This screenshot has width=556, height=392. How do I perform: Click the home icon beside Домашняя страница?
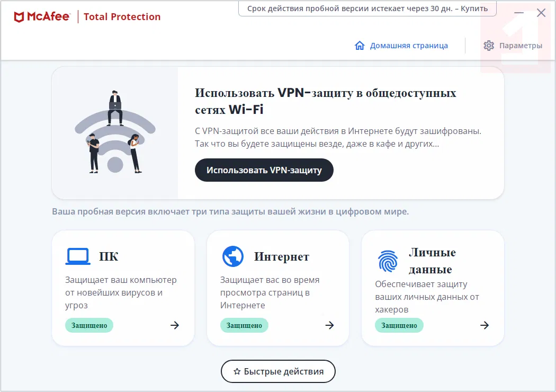click(x=360, y=46)
